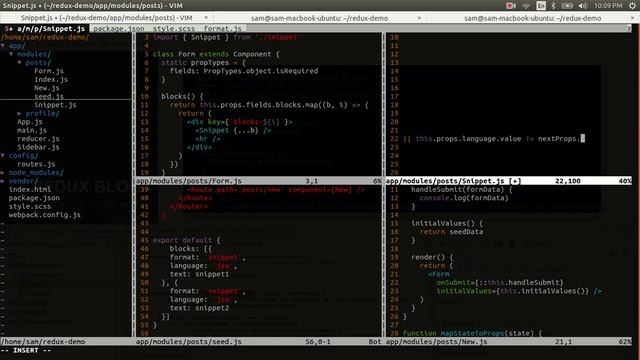Click the Bluetooth indicator icon
This screenshot has height=360, width=640.
click(553, 6)
